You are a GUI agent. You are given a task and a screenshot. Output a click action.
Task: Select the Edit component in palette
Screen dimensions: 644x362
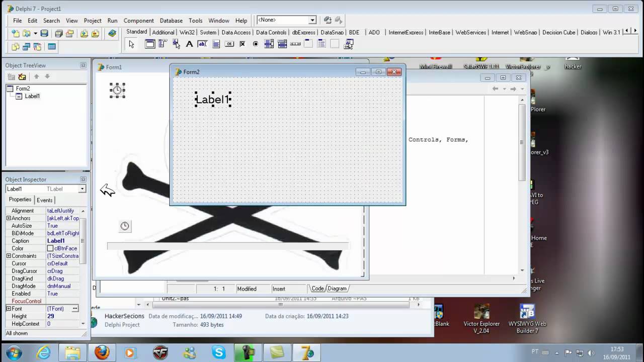(202, 44)
